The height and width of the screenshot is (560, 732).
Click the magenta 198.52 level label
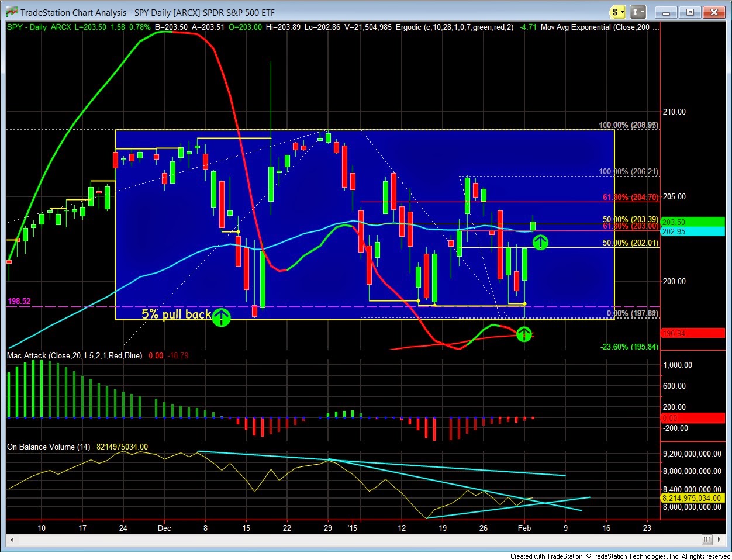(x=19, y=301)
